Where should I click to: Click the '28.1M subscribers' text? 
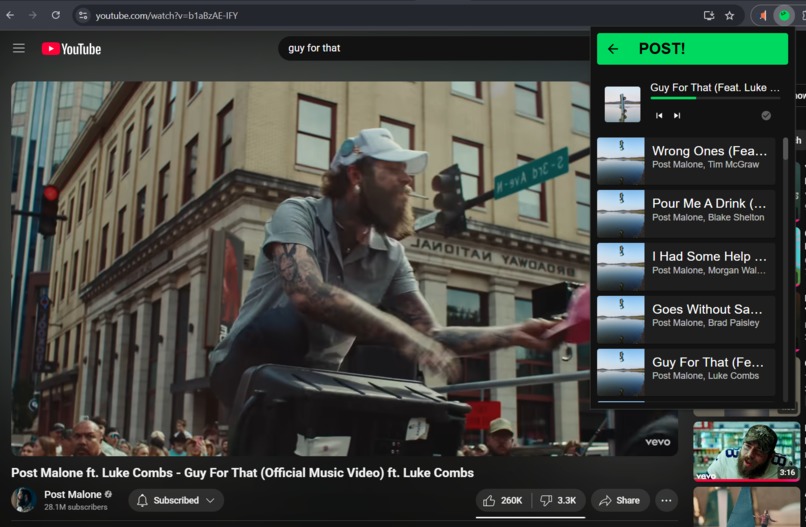[x=76, y=507]
